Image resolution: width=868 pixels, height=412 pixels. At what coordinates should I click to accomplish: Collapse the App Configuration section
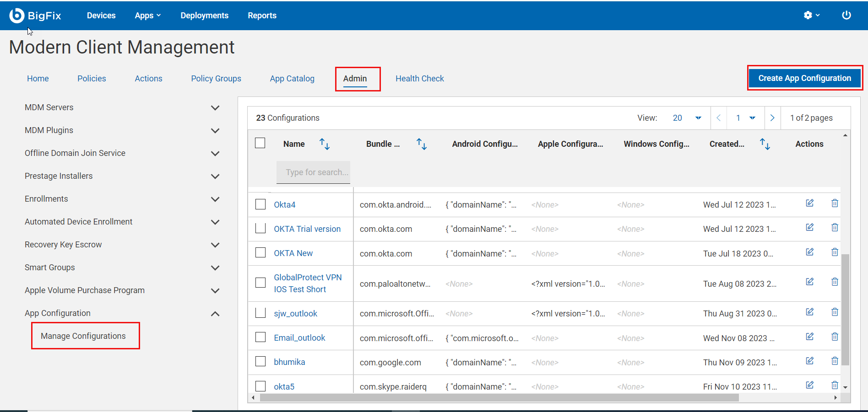tap(215, 314)
